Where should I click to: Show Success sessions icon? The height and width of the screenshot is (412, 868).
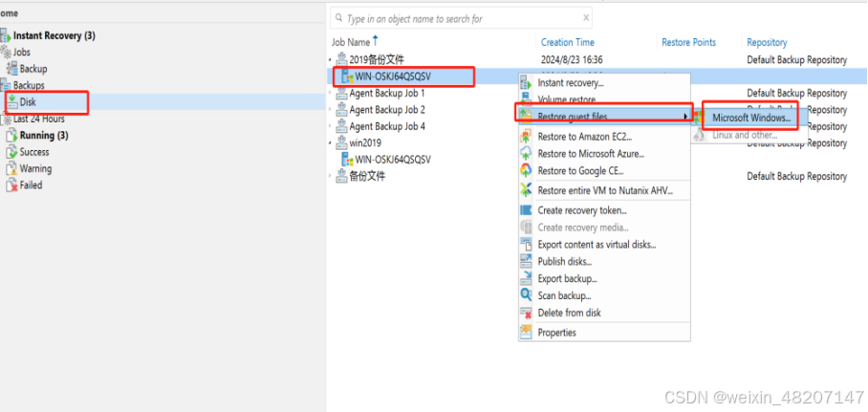(x=11, y=152)
